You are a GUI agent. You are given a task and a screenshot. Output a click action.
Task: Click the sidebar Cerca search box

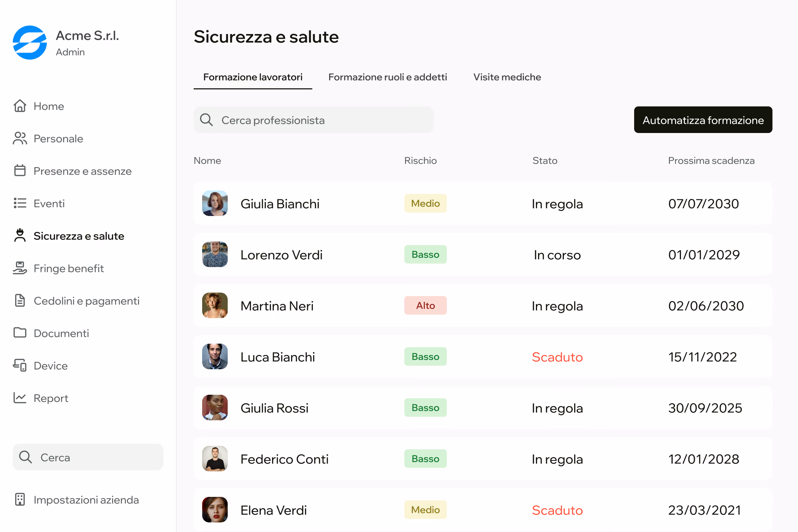[x=88, y=457]
